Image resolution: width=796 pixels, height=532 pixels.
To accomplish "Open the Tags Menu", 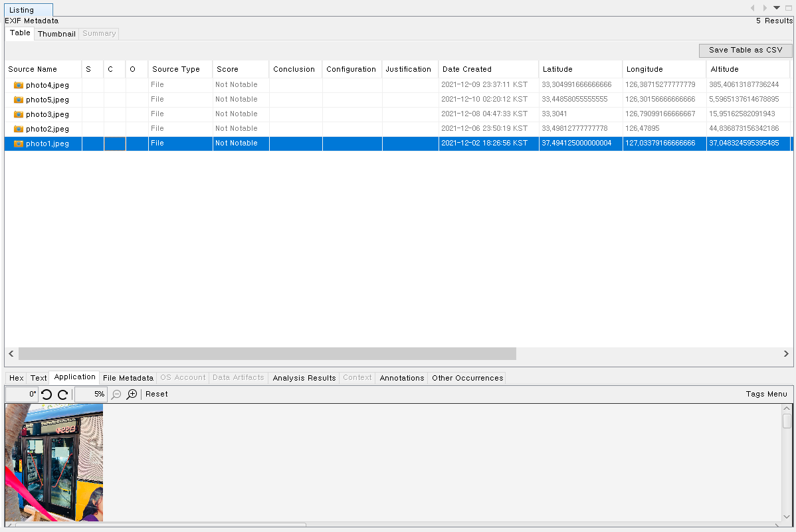I will point(766,395).
